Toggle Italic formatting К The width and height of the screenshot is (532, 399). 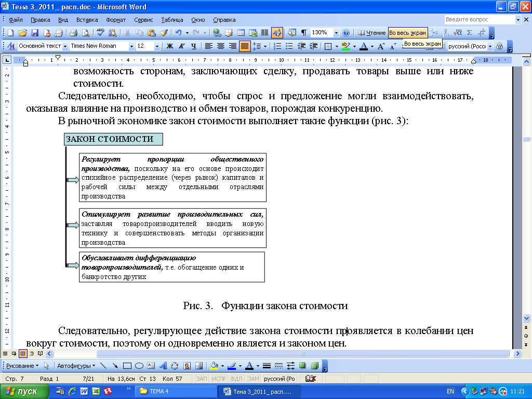click(181, 46)
